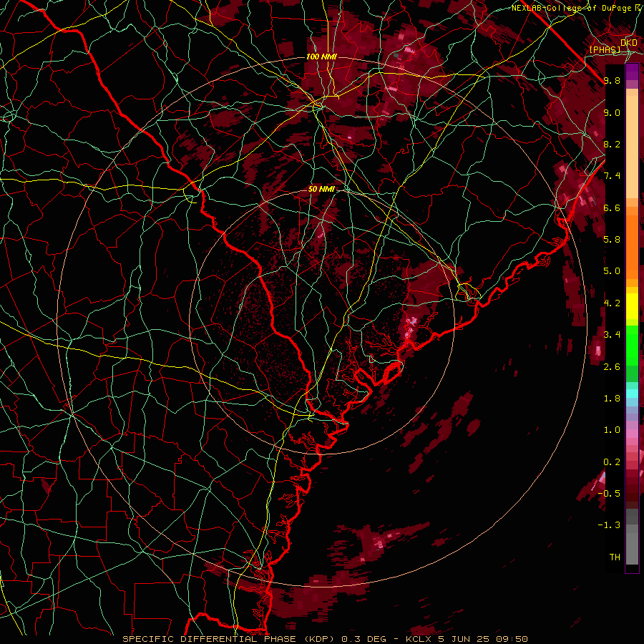Click the 0.3 DEG elevation text in caption

364,639
